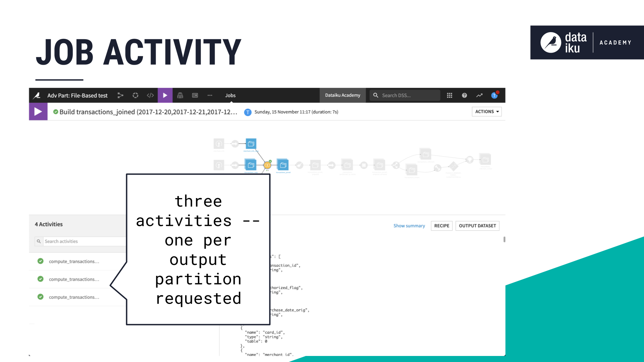This screenshot has height=362, width=644.
Task: Toggle the Show summary link
Action: 409,226
